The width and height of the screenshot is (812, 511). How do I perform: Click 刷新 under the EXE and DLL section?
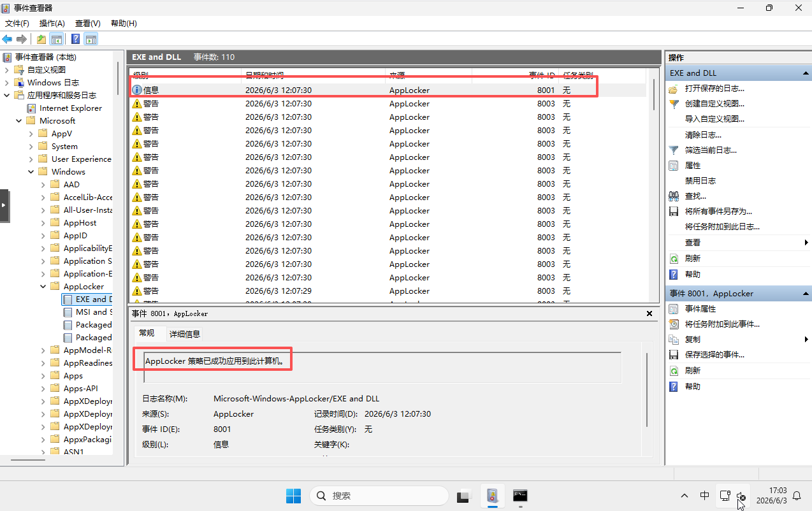693,259
